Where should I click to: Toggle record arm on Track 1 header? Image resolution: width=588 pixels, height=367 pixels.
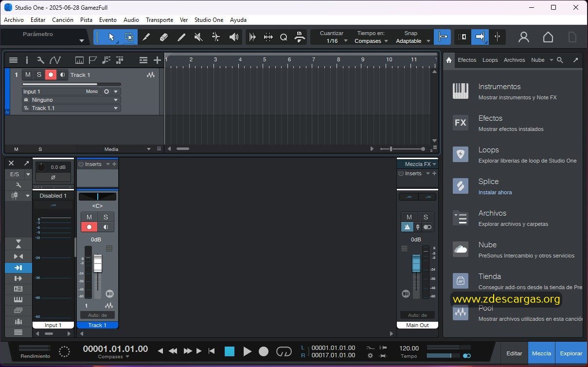(x=51, y=74)
